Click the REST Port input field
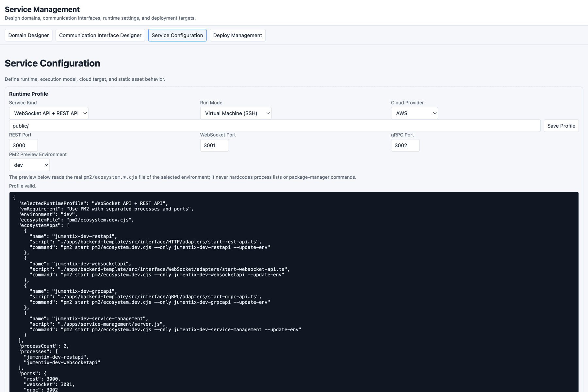588x392 pixels. pos(24,145)
